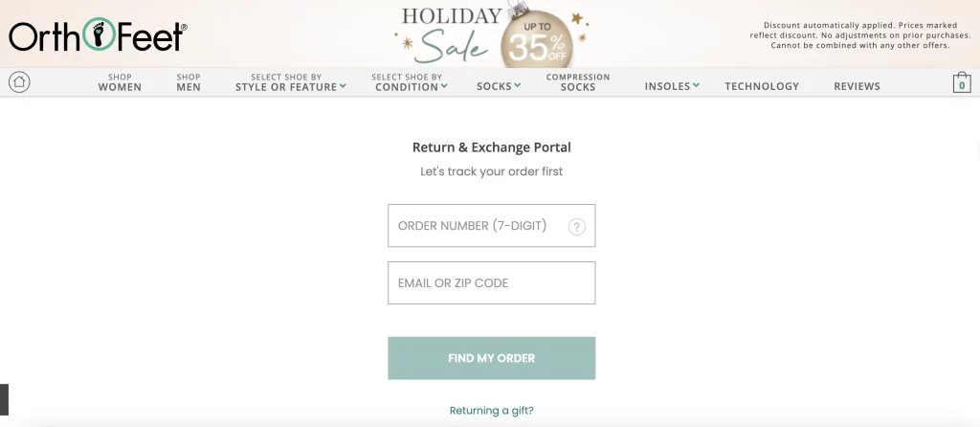Click the order number help question mark

[576, 227]
